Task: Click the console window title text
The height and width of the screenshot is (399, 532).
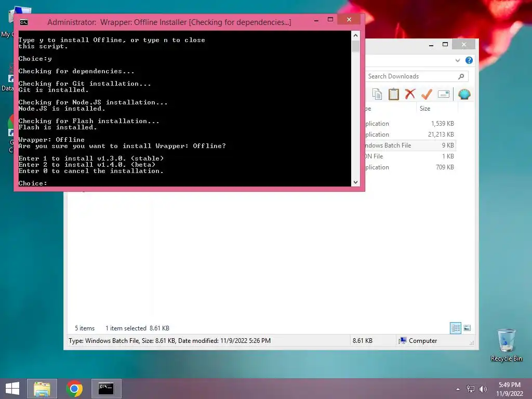Action: [x=169, y=22]
